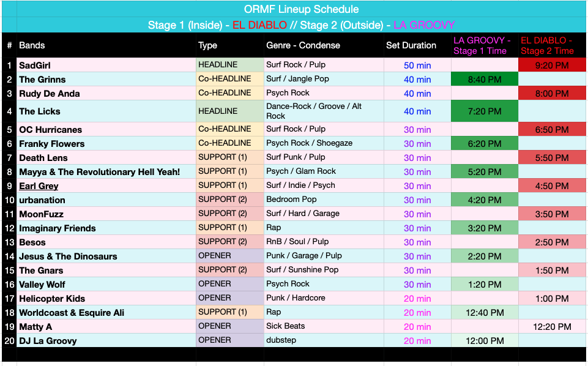Image resolution: width=588 pixels, height=366 pixels.
Task: Click 'The Licks' band name
Action: (x=40, y=111)
